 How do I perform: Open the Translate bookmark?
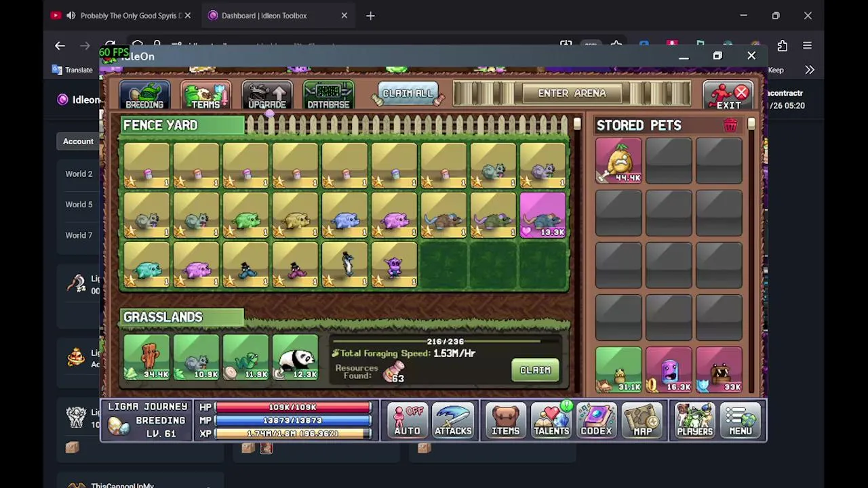(72, 70)
